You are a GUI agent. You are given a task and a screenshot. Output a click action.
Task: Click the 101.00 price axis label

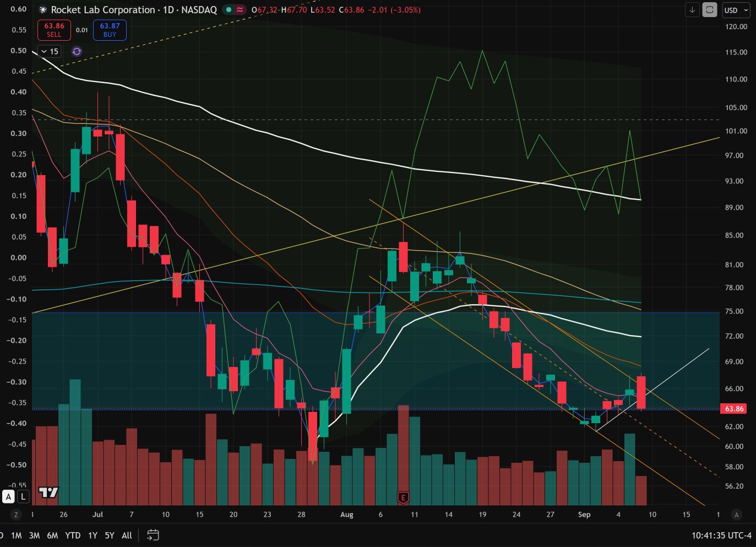[736, 131]
